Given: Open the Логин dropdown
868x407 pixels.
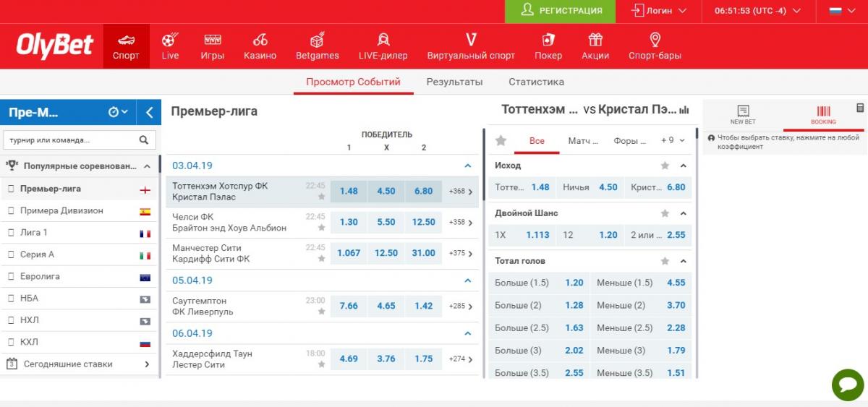Looking at the screenshot, I should tap(658, 11).
